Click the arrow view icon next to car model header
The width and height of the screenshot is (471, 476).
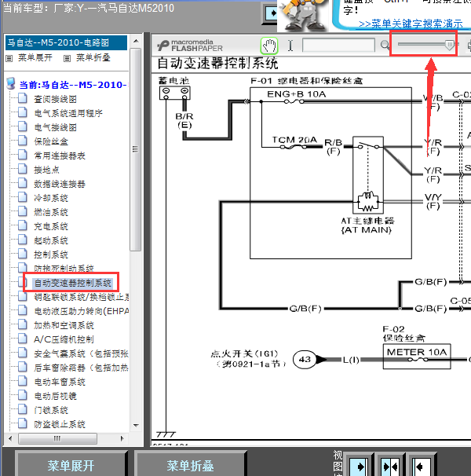(271, 13)
